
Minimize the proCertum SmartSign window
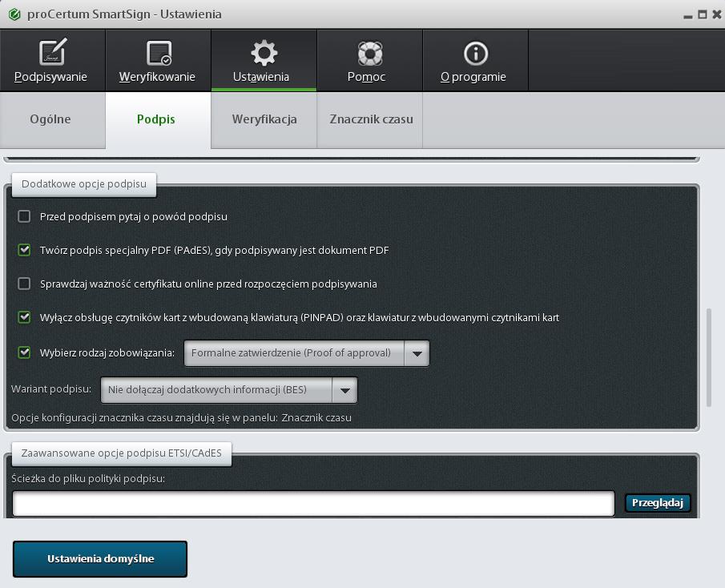(x=688, y=15)
